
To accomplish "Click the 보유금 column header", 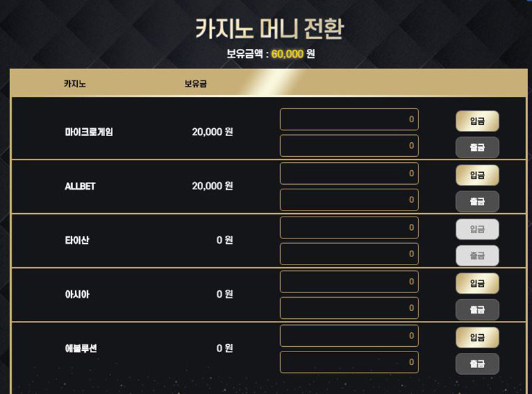I will [195, 84].
